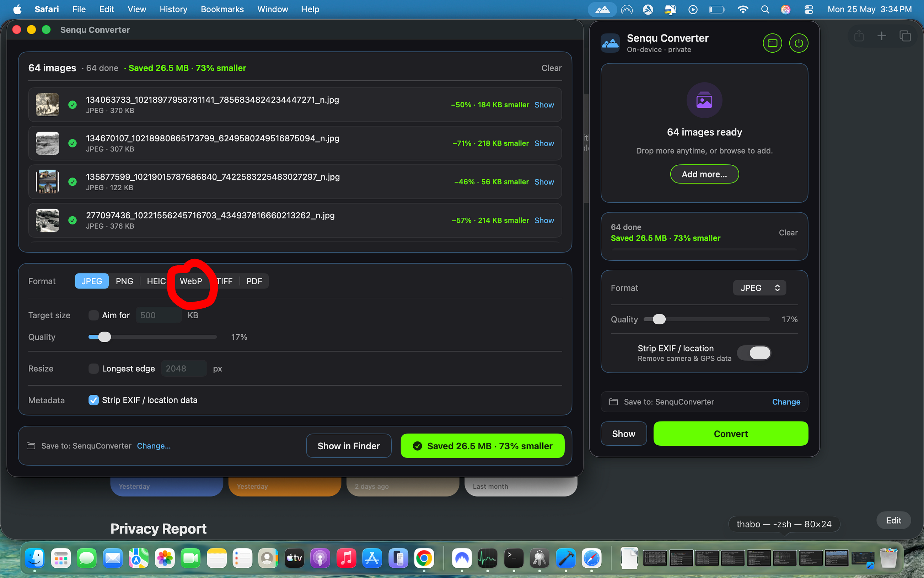The width and height of the screenshot is (924, 578).
Task: Click Show for the 277097436 image row
Action: point(544,221)
